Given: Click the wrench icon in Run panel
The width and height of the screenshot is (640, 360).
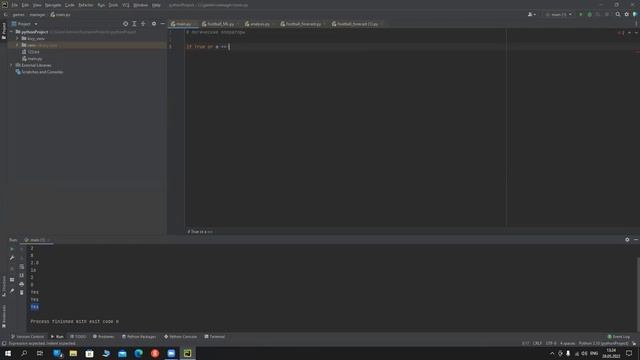Looking at the screenshot, I should 12,258.
